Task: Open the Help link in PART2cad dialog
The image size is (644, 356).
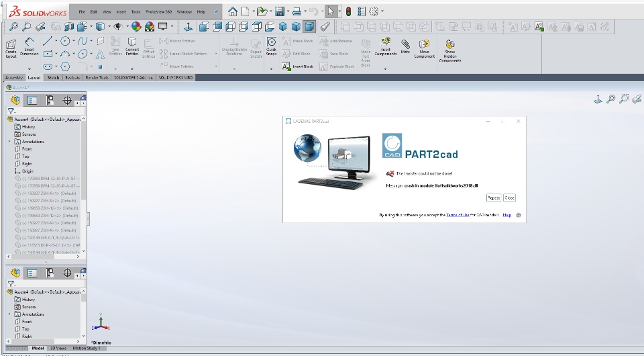Action: (507, 215)
